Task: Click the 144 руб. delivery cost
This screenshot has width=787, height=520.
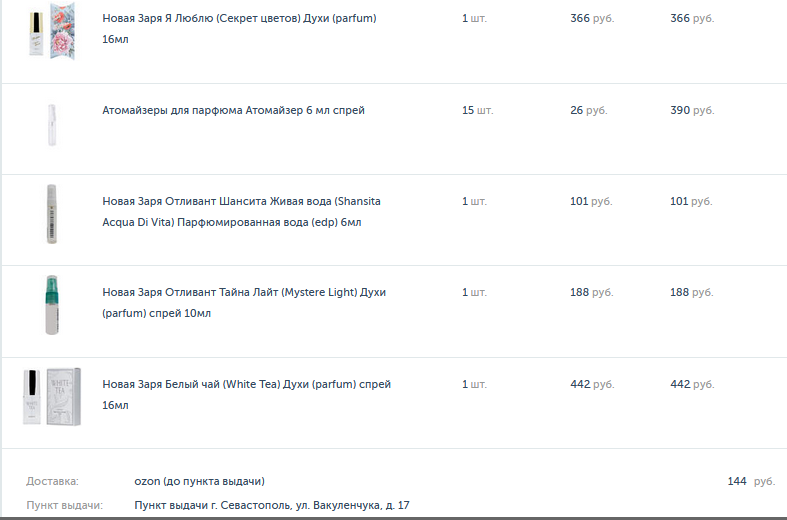Action: [x=751, y=481]
